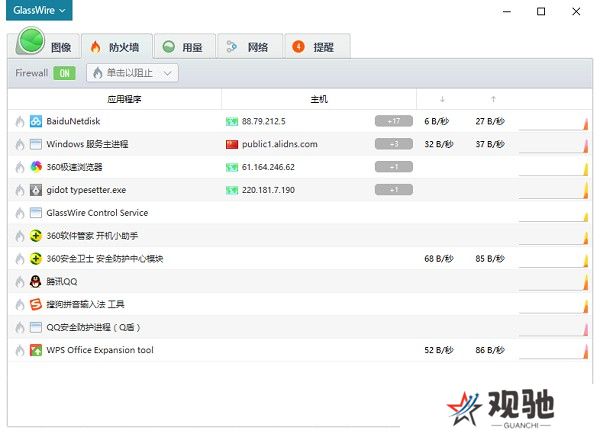Viewport: 600px width, 434px height.
Task: Expand the +1 hosts badge for gidot typesetter.exe
Action: 394,190
